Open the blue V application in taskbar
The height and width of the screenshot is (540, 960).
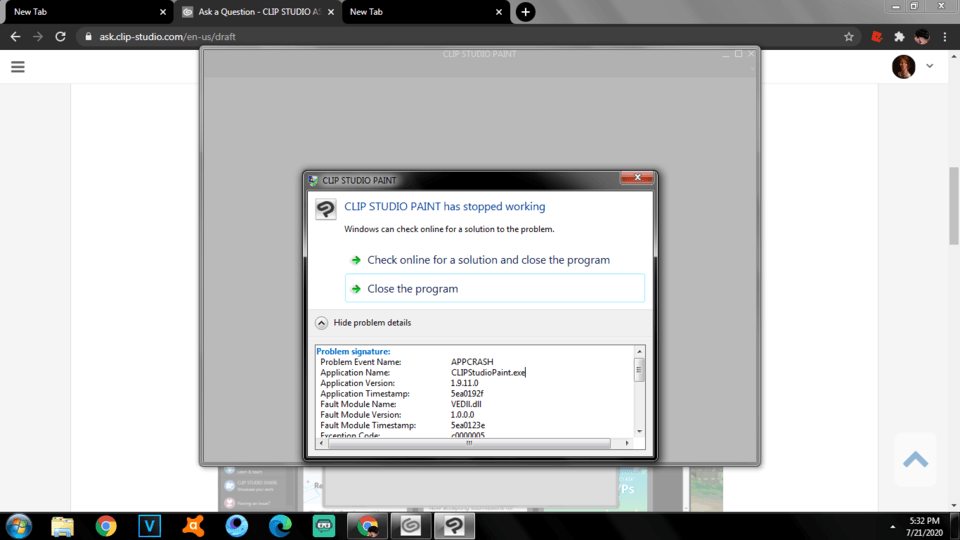pyautogui.click(x=149, y=526)
